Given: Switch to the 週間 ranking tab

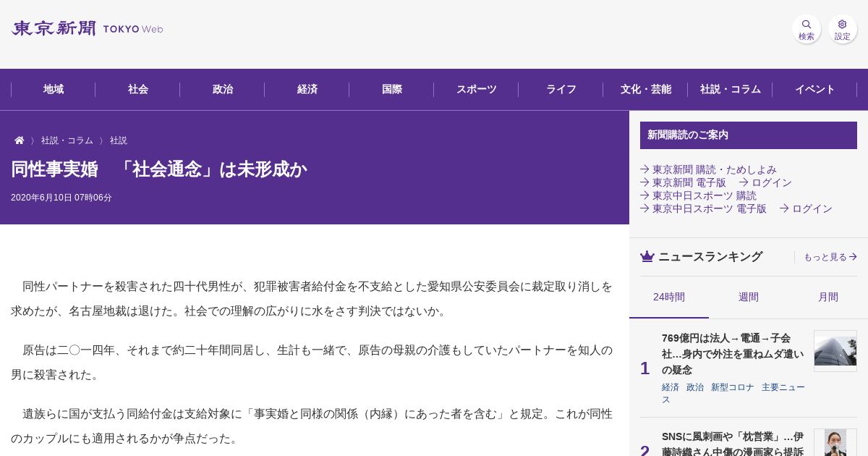Looking at the screenshot, I should point(749,297).
